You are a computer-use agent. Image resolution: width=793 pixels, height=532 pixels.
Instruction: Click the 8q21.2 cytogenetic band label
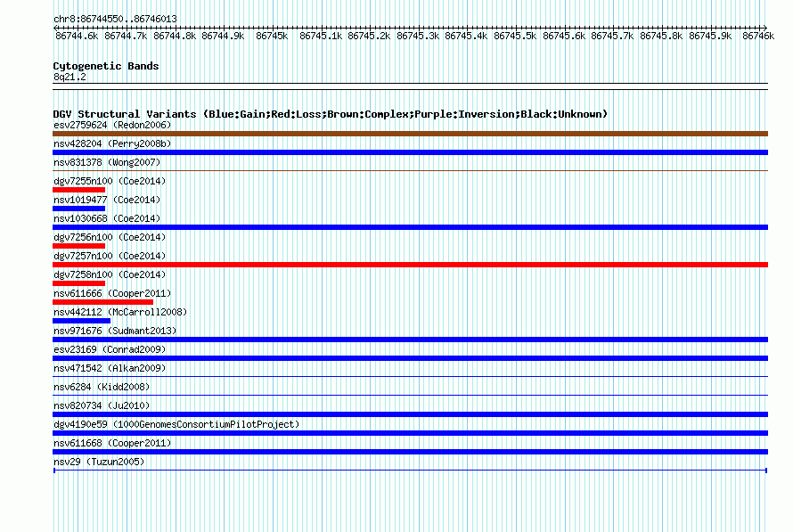[69, 77]
